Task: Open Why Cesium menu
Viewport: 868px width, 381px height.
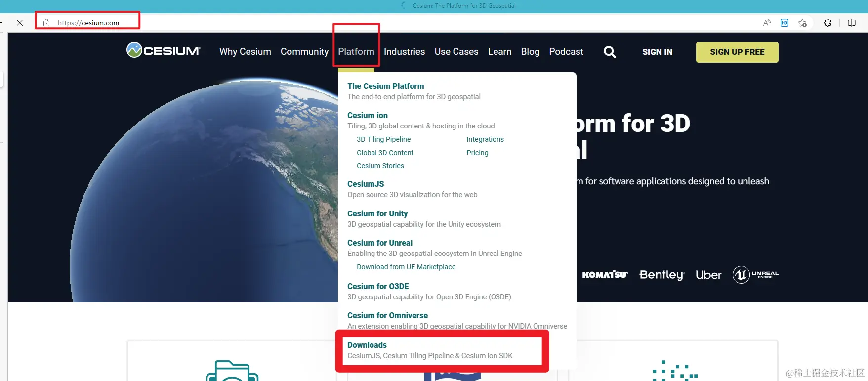Action: click(x=245, y=52)
